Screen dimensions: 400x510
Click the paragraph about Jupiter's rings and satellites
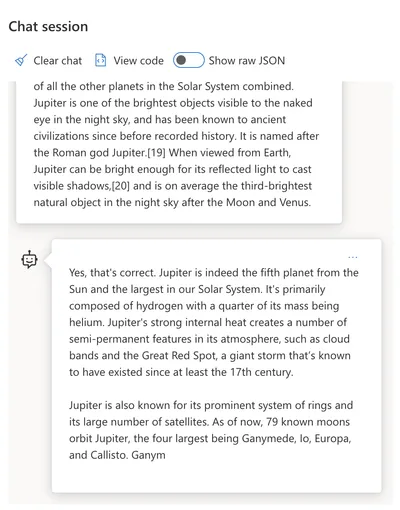pos(211,430)
